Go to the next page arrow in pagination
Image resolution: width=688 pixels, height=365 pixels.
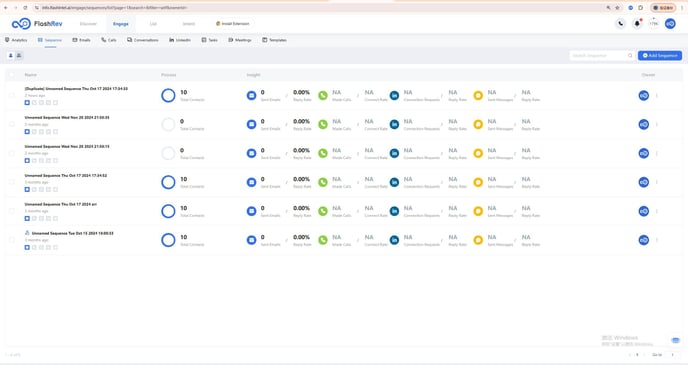pos(644,354)
